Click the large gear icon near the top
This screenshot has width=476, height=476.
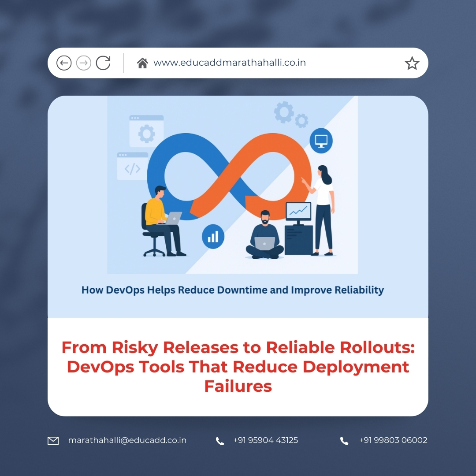tap(284, 112)
